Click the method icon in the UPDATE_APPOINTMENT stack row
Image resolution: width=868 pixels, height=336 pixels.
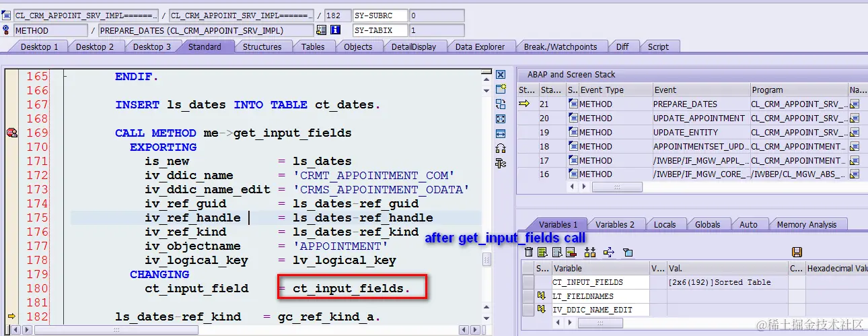(573, 118)
